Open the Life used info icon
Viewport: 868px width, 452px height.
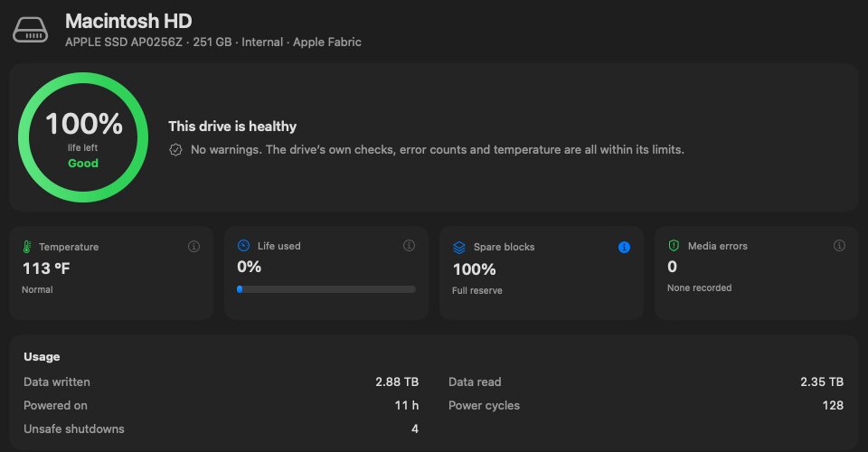coord(409,245)
